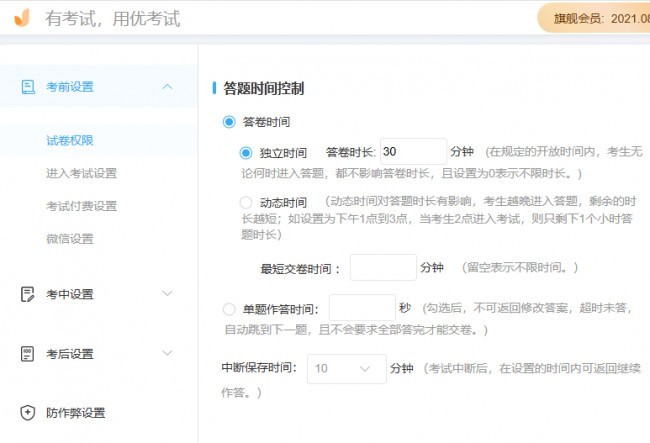The width and height of the screenshot is (650, 443).
Task: Select the 答卷时间 radio button
Action: [229, 122]
